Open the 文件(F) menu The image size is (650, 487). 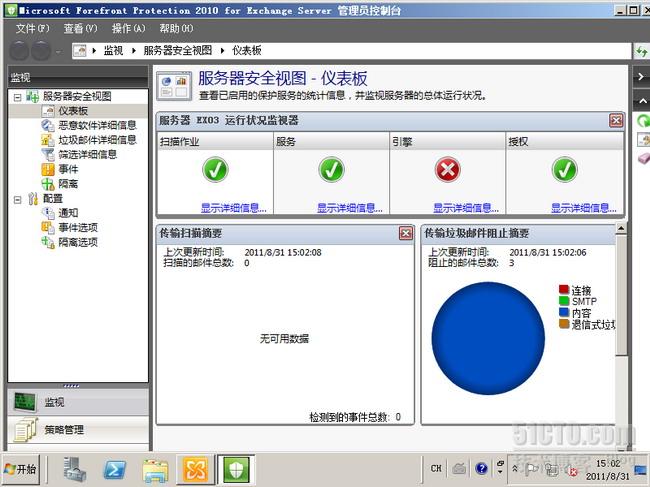pyautogui.click(x=32, y=28)
